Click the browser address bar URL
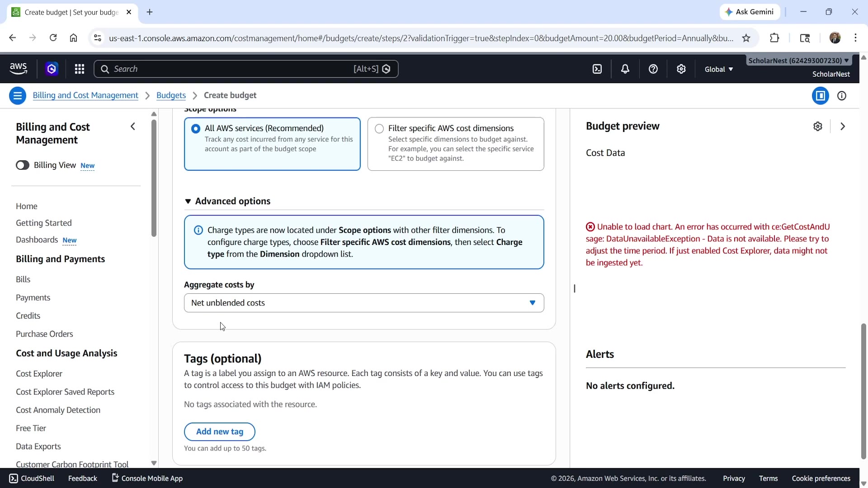868x488 pixels. click(x=421, y=38)
